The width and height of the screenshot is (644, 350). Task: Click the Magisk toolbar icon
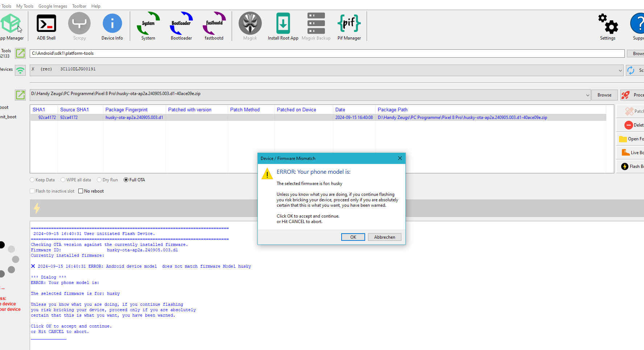tap(250, 24)
